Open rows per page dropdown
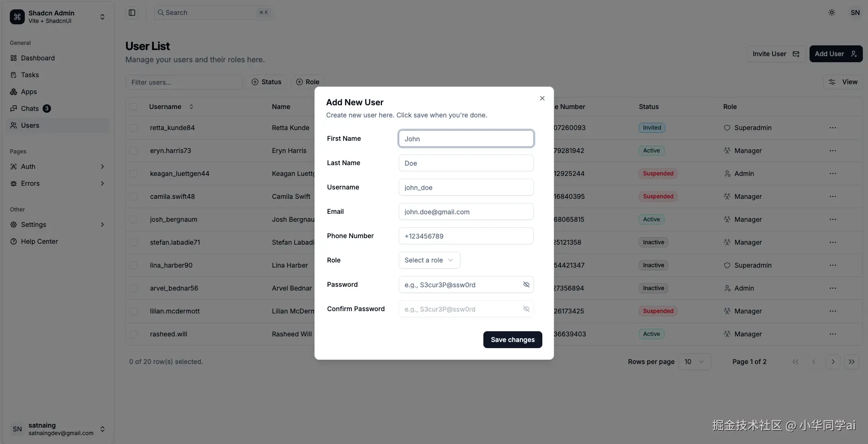 [694, 362]
